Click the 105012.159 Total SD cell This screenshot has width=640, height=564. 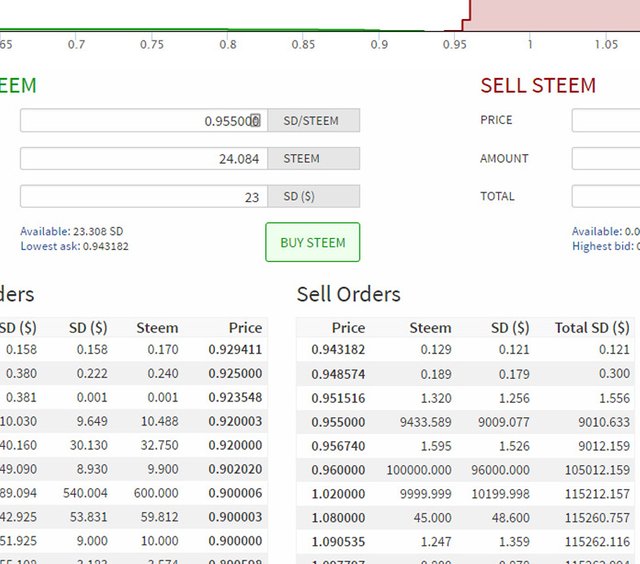[x=597, y=470]
